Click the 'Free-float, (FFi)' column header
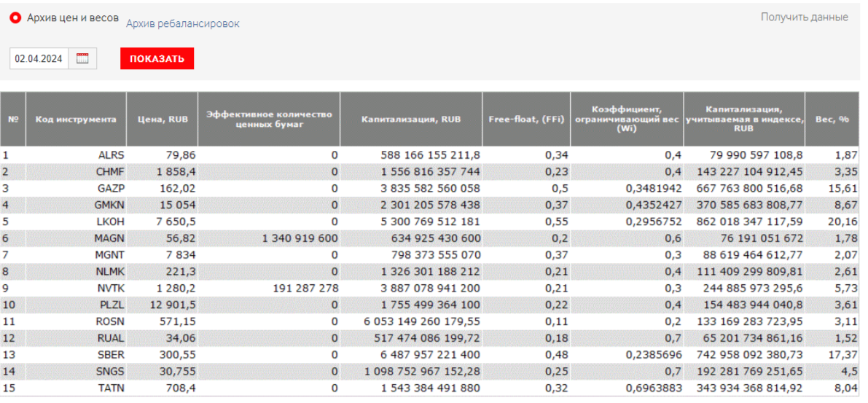Viewport: 868px width, 403px height. [x=526, y=119]
